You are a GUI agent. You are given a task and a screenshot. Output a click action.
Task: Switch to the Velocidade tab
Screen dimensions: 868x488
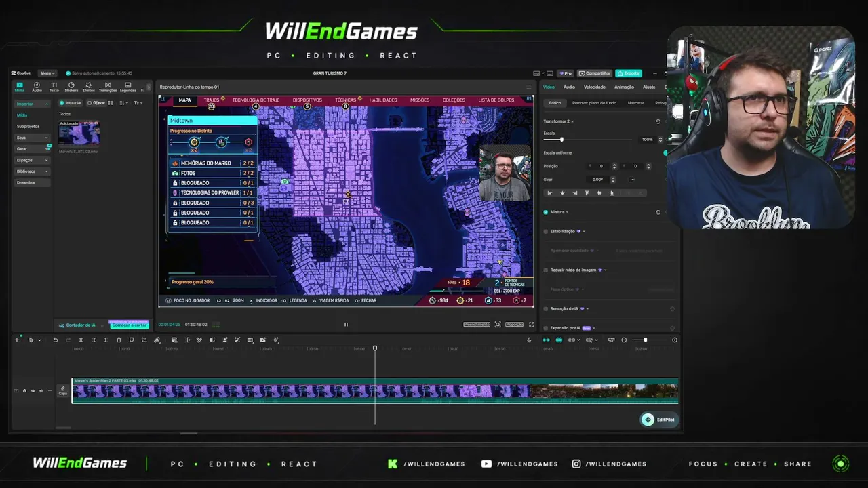[594, 87]
